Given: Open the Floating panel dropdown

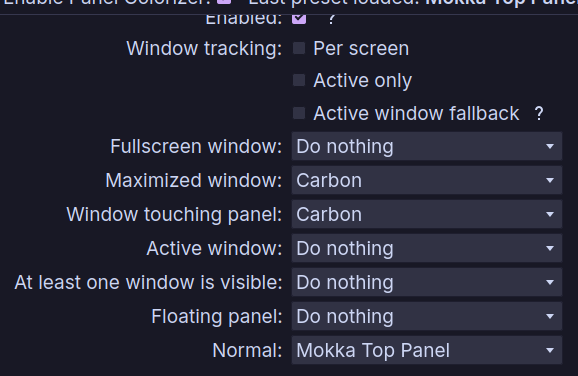Looking at the screenshot, I should coord(427,316).
